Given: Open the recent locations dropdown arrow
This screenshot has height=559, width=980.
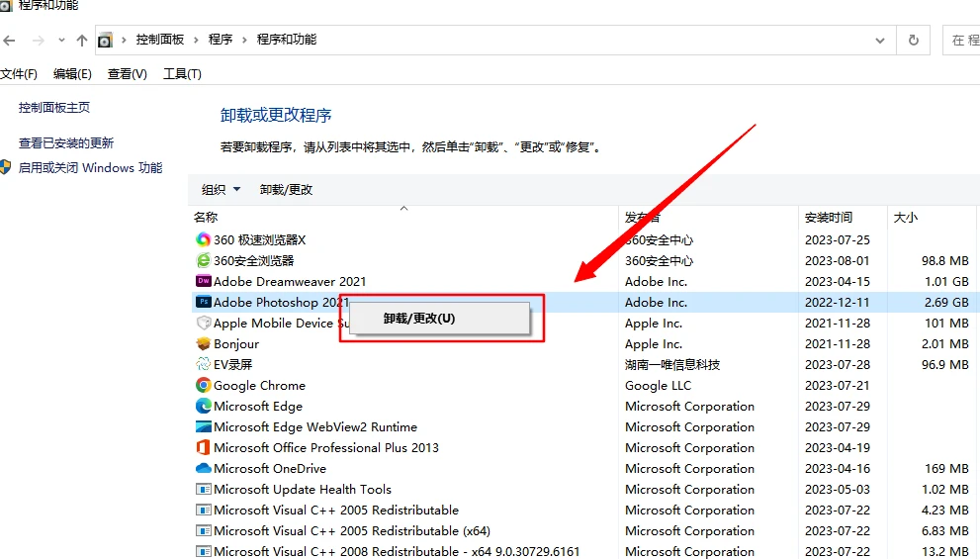Looking at the screenshot, I should pos(61,41).
